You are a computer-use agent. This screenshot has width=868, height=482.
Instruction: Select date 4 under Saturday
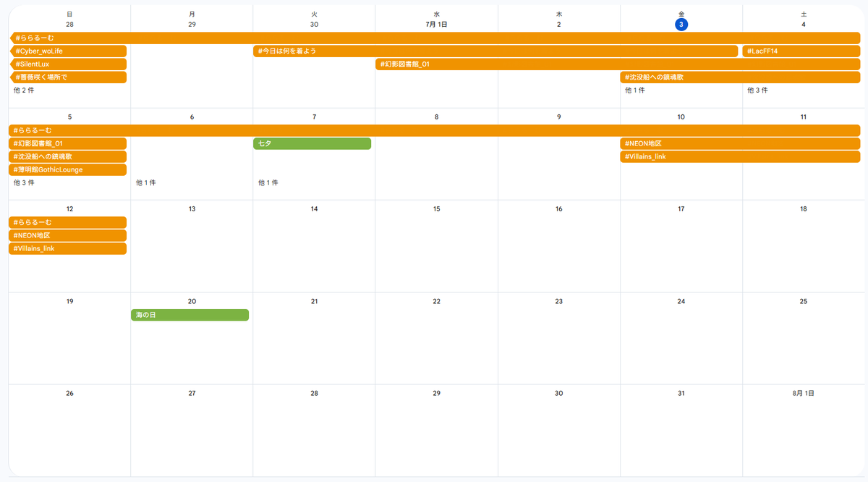[x=804, y=25]
